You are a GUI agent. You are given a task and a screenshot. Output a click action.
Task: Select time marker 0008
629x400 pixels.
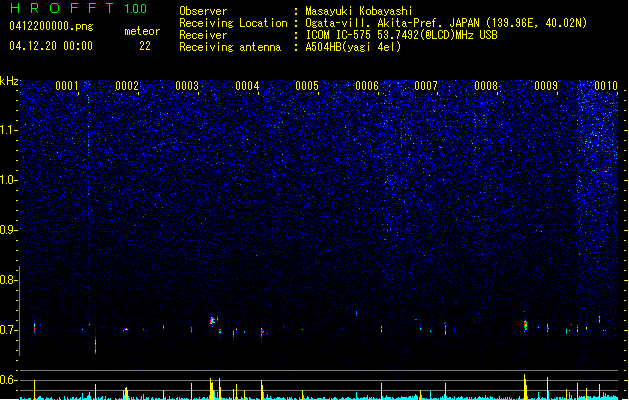486,86
